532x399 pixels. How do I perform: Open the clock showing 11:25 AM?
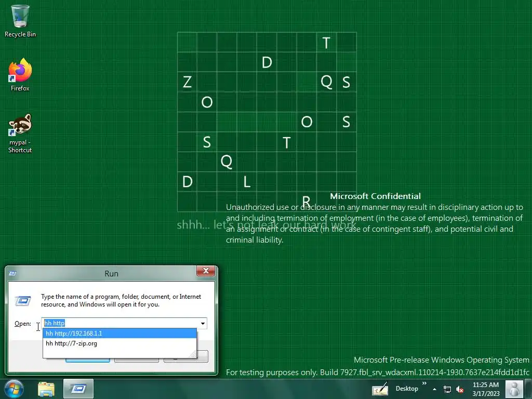486,389
